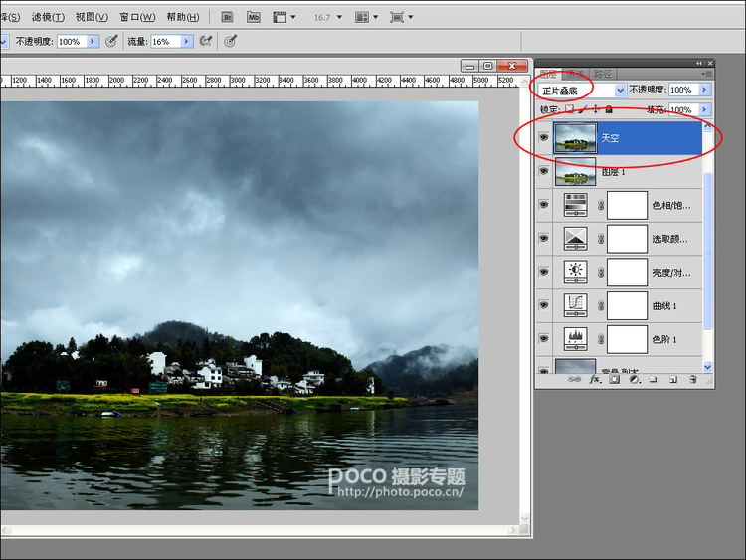
Task: Click the hue/saturation adjustment icon
Action: tap(576, 205)
